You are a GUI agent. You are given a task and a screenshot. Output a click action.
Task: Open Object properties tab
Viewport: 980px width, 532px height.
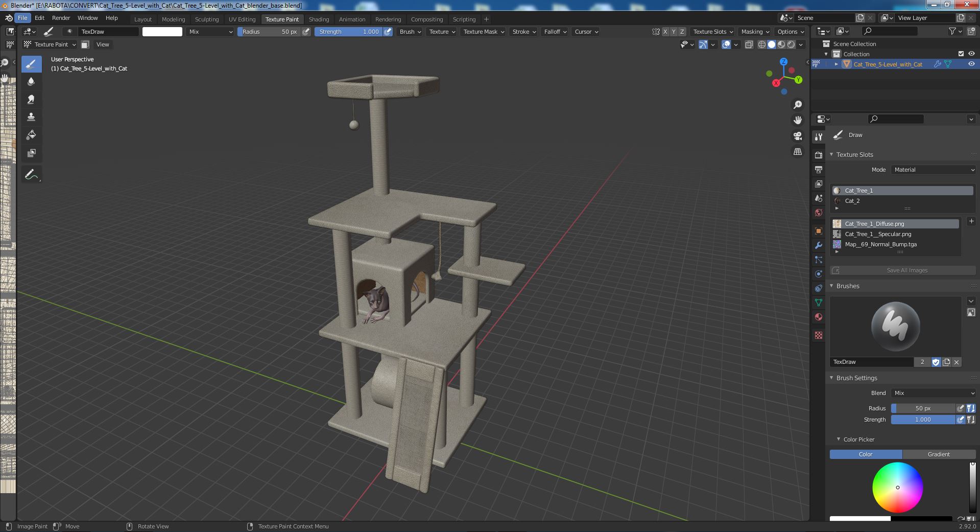tap(819, 231)
